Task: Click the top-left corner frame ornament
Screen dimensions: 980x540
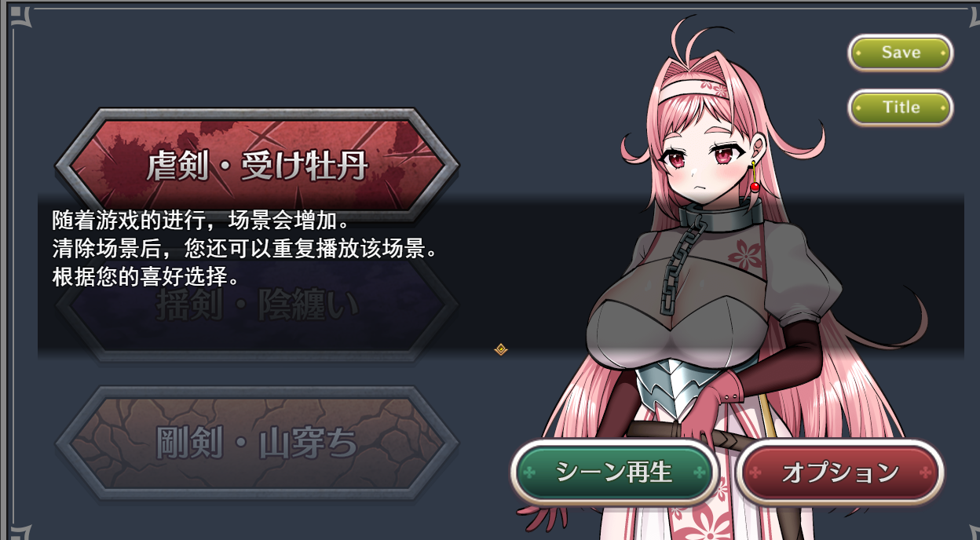Action: [x=19, y=17]
